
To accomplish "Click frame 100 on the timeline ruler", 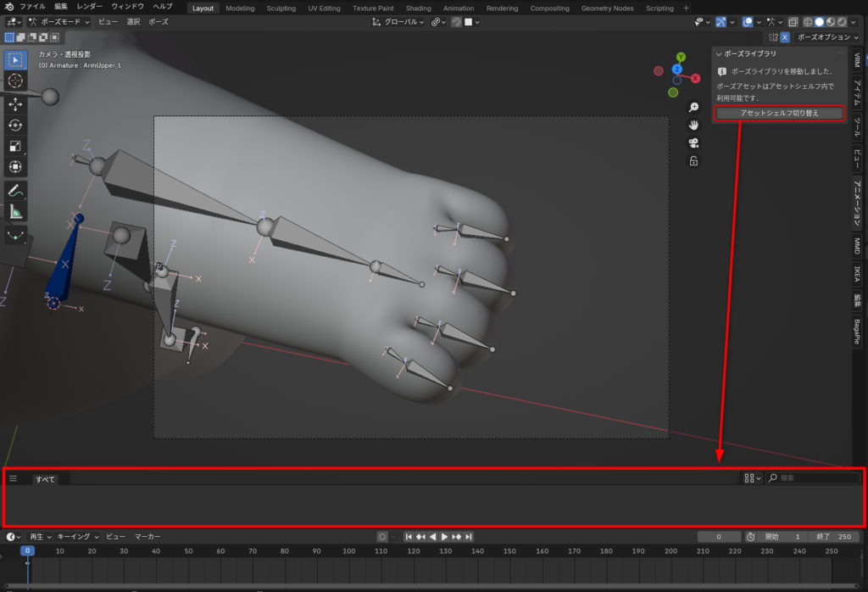I will pyautogui.click(x=348, y=551).
